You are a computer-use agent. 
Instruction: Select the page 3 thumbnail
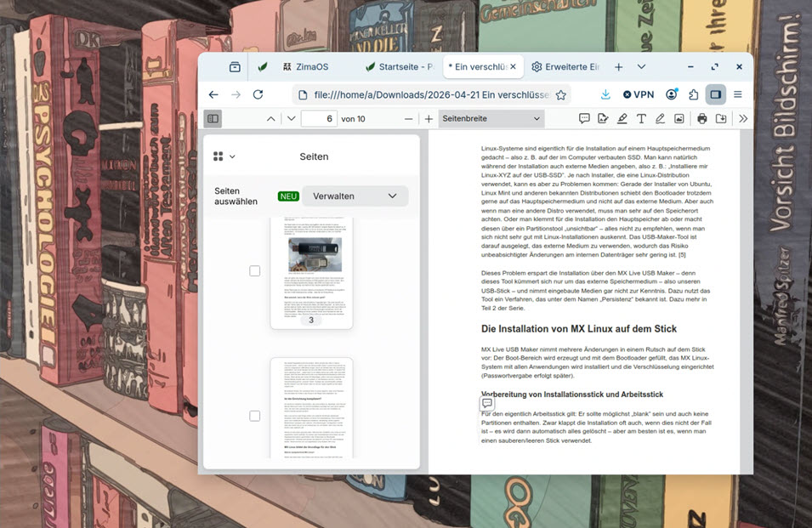(x=311, y=272)
